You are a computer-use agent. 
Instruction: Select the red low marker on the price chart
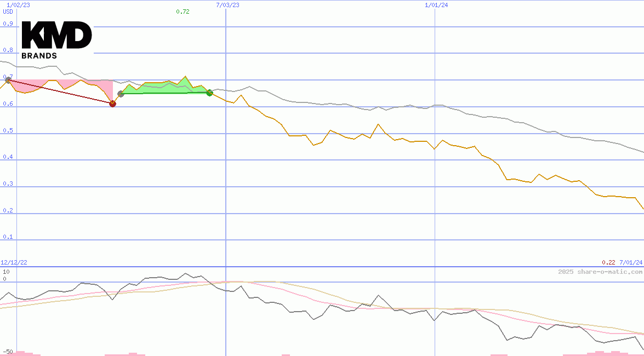(x=113, y=103)
